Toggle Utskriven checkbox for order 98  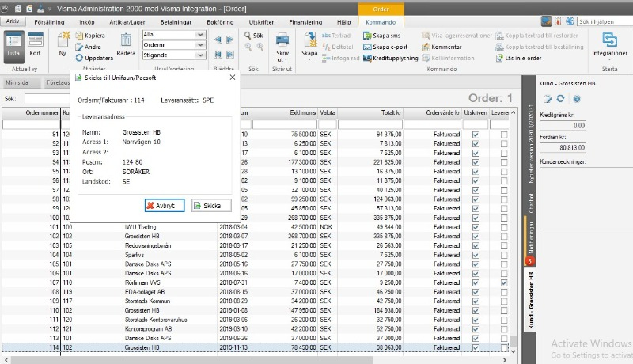pyautogui.click(x=476, y=199)
